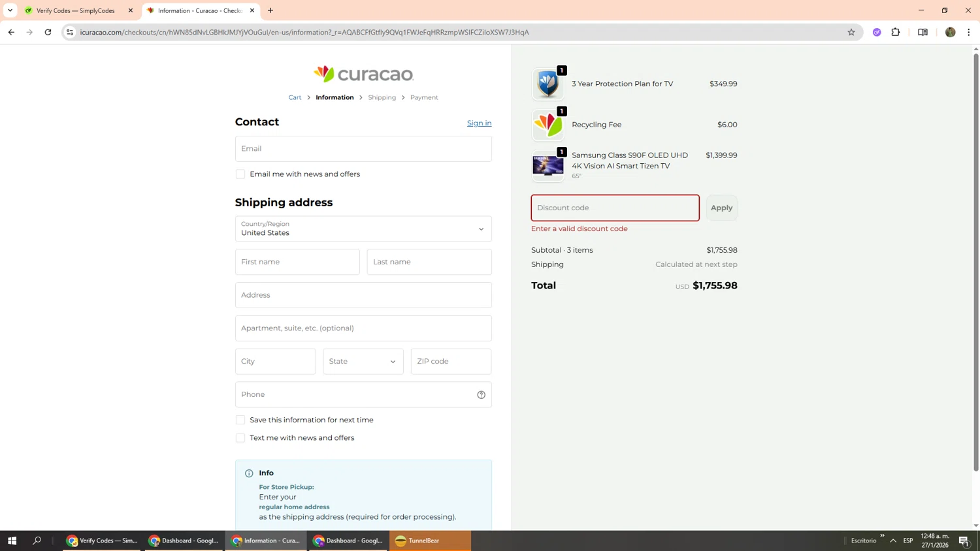Open the Chrome profile avatar
The height and width of the screenshot is (551, 980).
[950, 32]
